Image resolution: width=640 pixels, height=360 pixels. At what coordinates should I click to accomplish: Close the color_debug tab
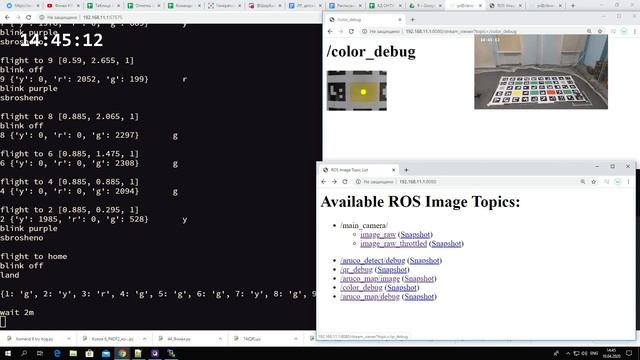(x=400, y=20)
